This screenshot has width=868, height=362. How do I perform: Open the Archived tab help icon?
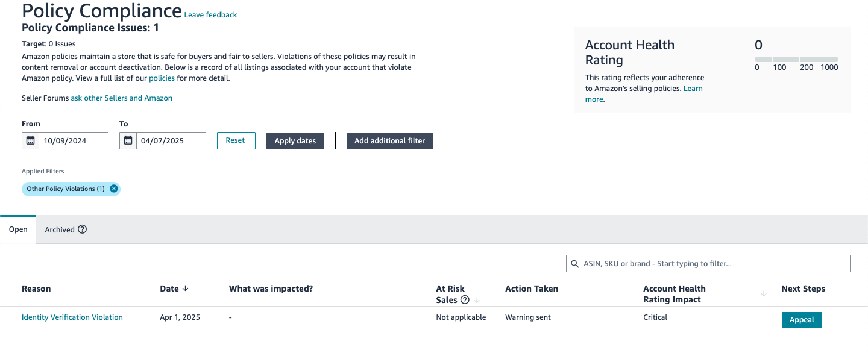(x=83, y=229)
